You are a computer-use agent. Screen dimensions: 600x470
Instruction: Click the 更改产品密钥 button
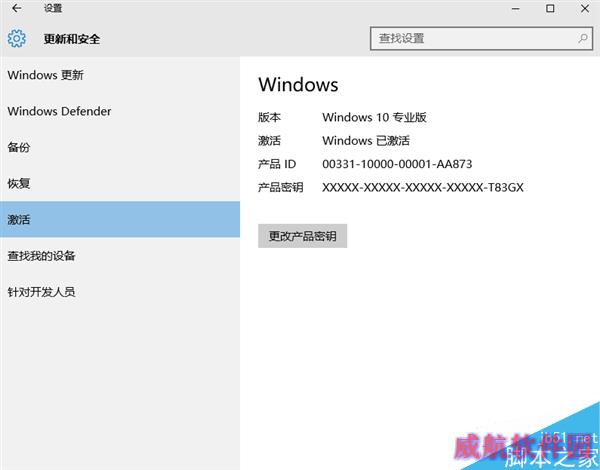[302, 236]
